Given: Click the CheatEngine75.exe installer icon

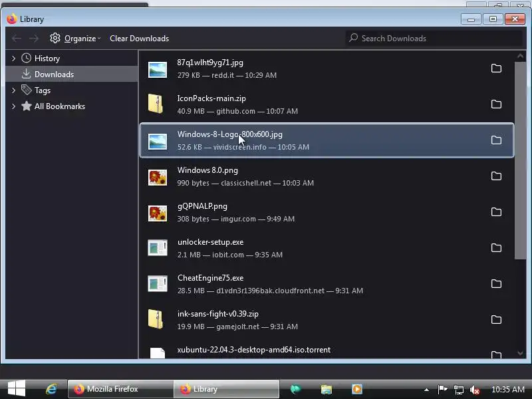Looking at the screenshot, I should [x=158, y=284].
